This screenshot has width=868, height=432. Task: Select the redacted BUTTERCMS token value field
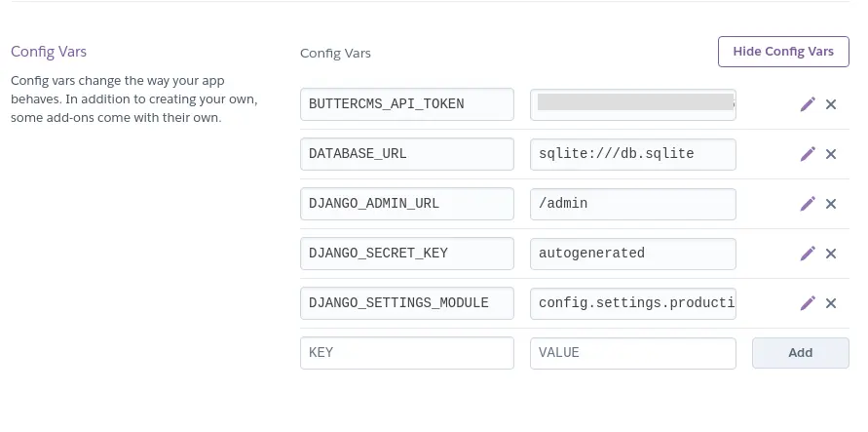633,104
